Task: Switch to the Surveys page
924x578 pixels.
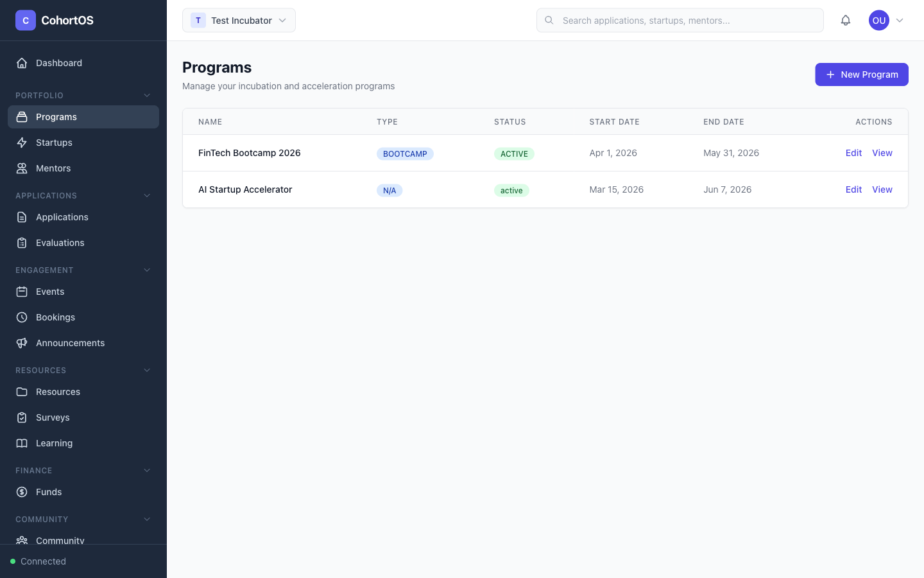Action: (53, 417)
